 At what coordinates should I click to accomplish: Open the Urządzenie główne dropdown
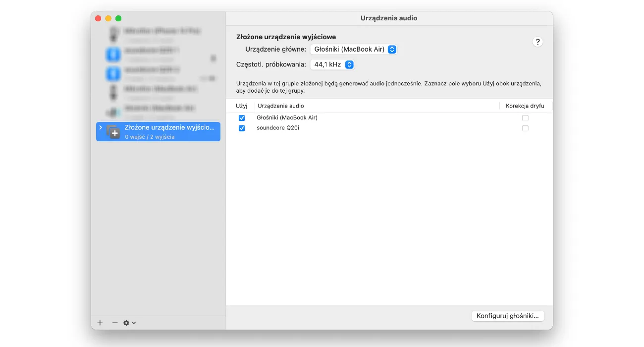pos(354,50)
